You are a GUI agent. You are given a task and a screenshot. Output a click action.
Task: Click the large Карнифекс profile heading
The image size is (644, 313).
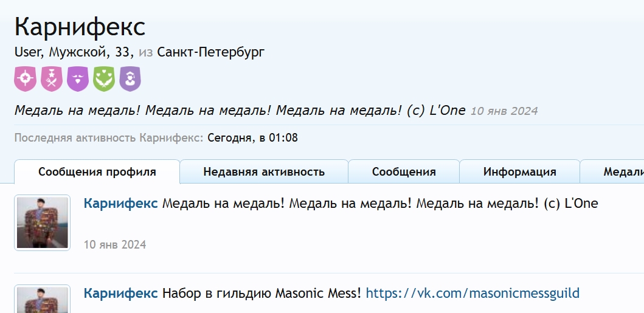(x=80, y=27)
